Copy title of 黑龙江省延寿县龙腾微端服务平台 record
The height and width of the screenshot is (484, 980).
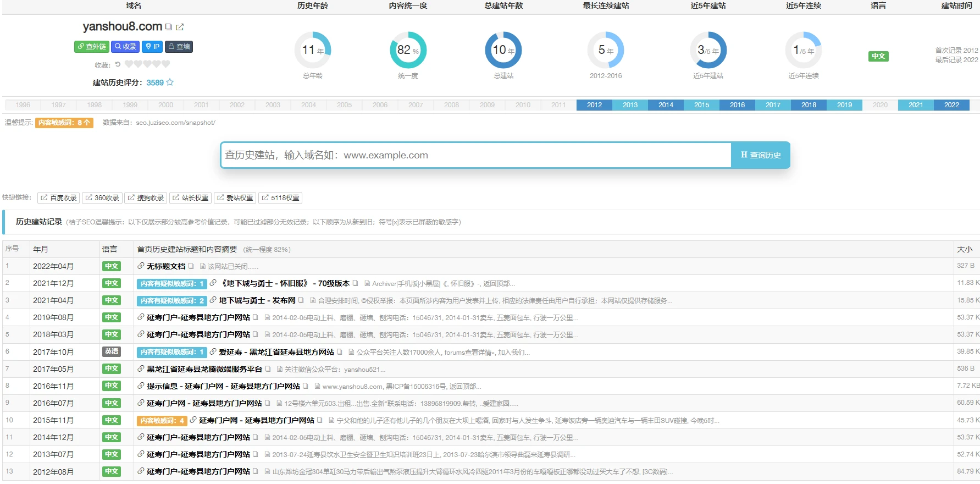[268, 369]
